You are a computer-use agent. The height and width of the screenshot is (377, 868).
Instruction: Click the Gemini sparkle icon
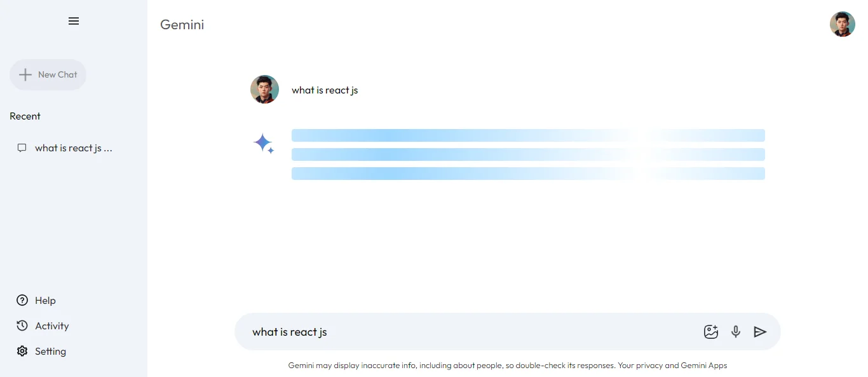tap(264, 144)
